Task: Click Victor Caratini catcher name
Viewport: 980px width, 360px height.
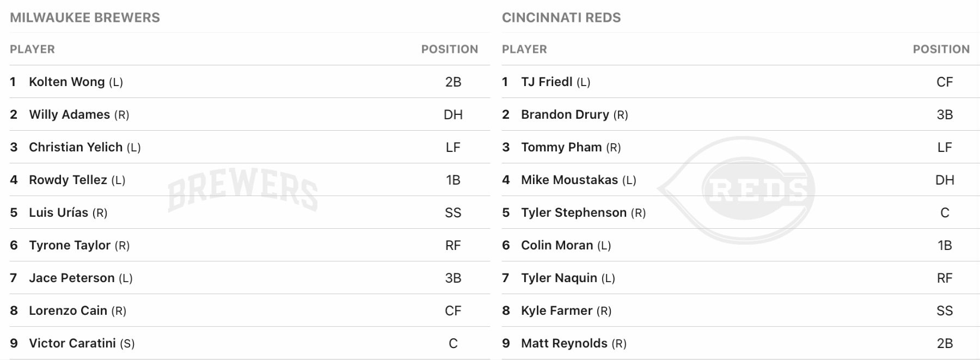Action: (72, 343)
